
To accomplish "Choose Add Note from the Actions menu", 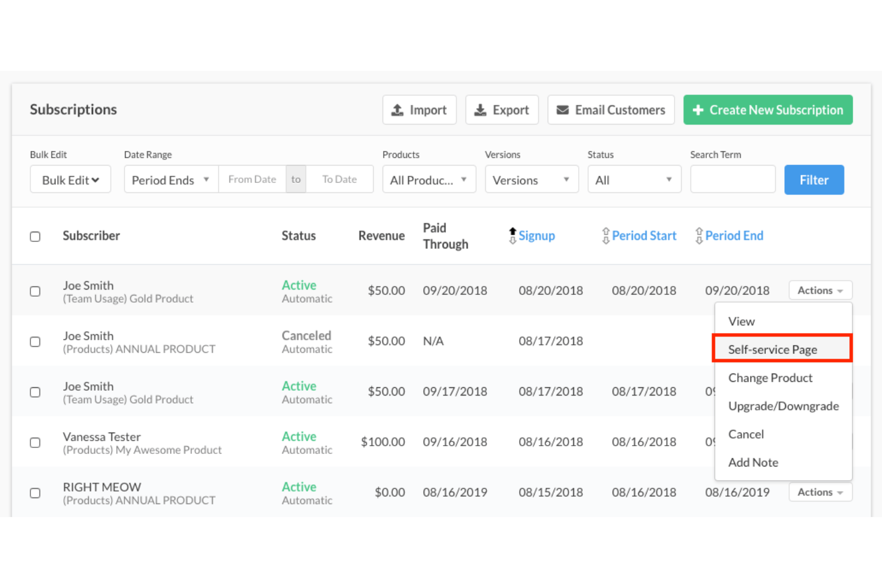I will (x=753, y=462).
